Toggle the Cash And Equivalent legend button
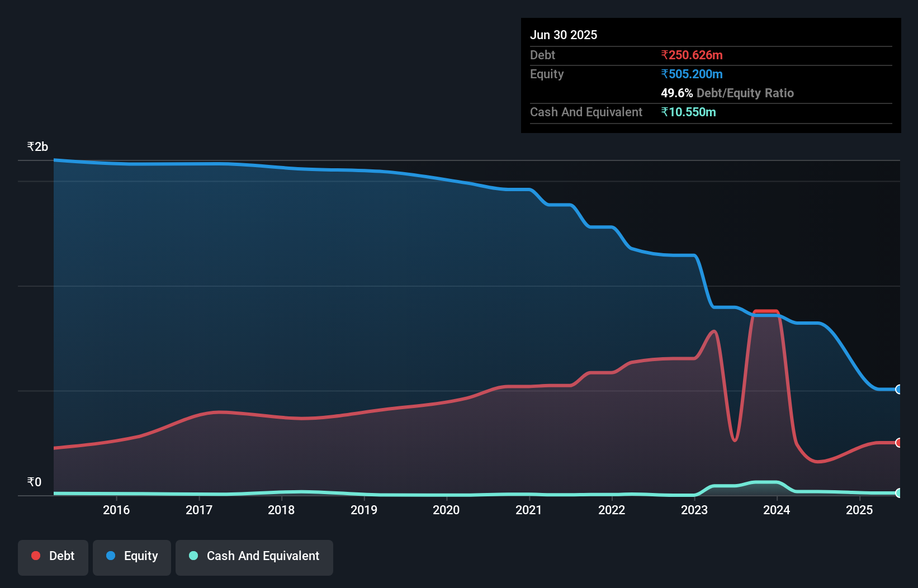Viewport: 918px width, 588px height. click(254, 557)
